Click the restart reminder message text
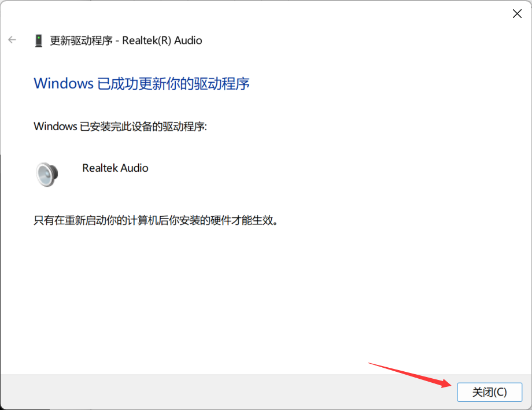Screen dimensions: 532x410 [155, 221]
